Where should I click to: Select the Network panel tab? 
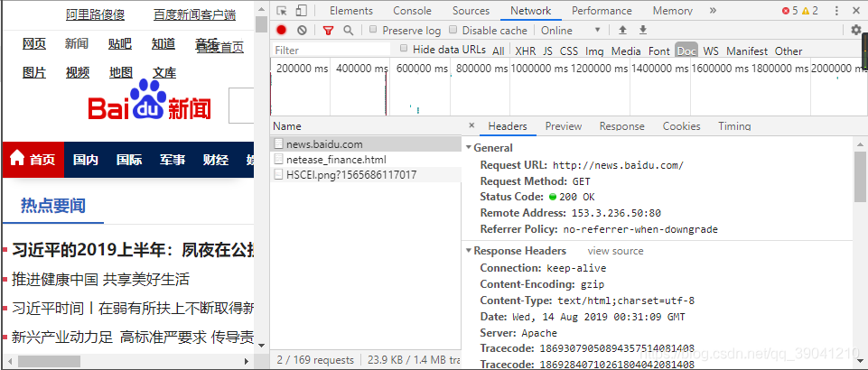pos(530,11)
